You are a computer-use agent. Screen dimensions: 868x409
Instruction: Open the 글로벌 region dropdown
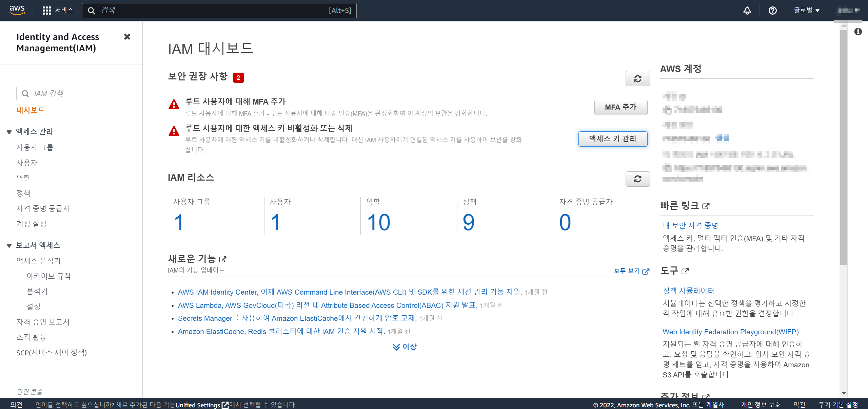tap(807, 11)
